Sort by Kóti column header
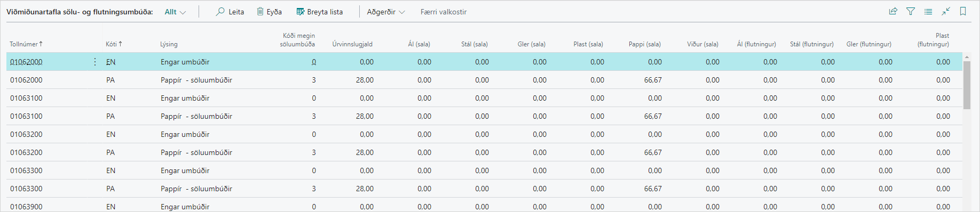Viewport: 980px width, 212px height. coord(114,44)
